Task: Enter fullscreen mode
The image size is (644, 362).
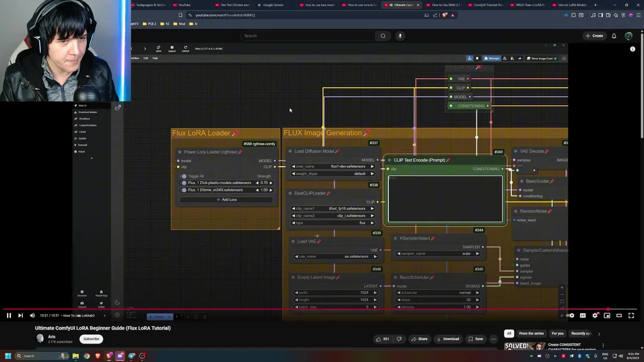Action: coord(631,315)
